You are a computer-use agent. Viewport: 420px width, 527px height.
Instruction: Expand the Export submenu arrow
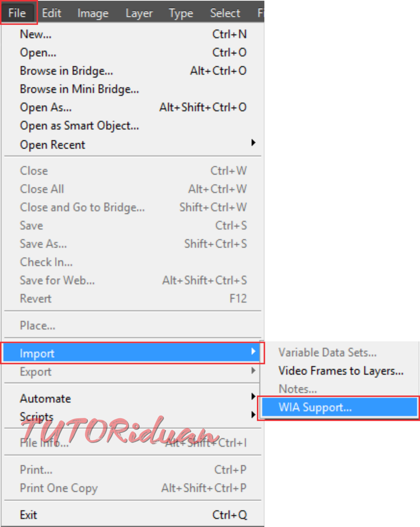[x=253, y=371]
